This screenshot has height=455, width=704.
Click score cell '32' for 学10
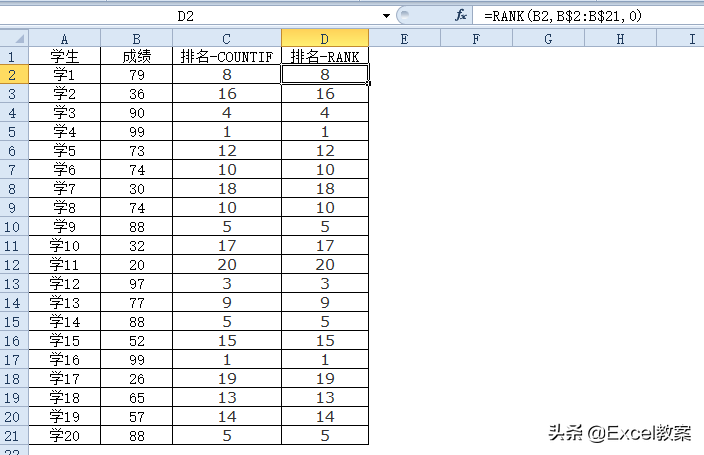click(136, 246)
